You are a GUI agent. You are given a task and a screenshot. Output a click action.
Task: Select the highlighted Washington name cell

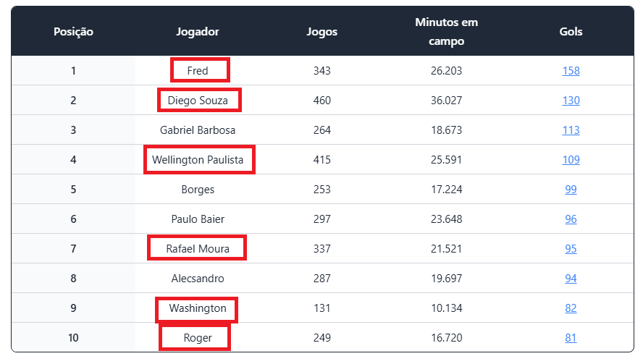point(196,310)
